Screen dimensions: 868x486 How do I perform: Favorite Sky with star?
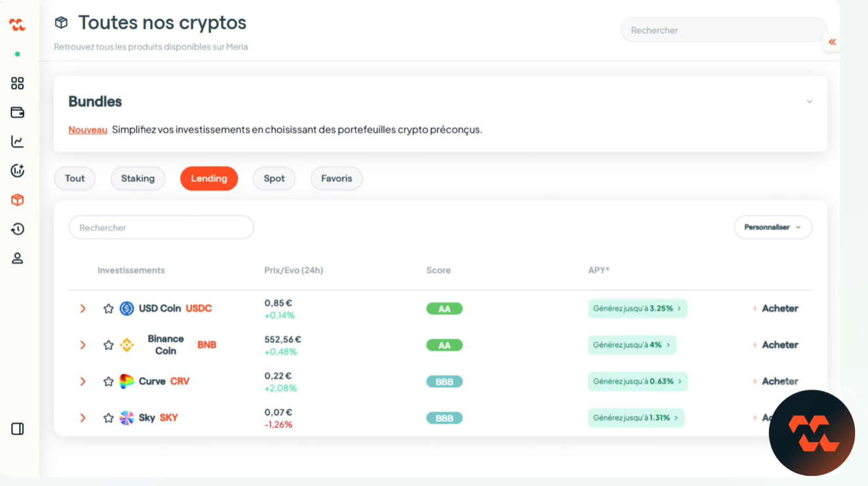click(108, 418)
